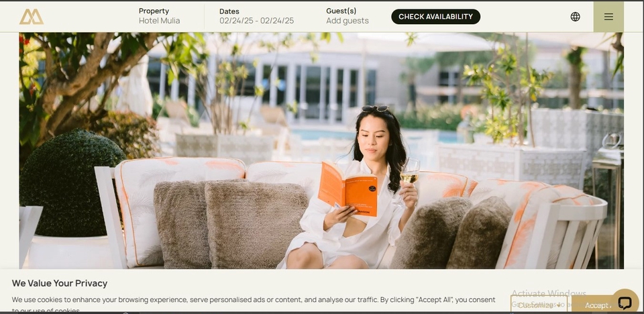Click the Dates label
This screenshot has height=314, width=644.
(x=229, y=11)
